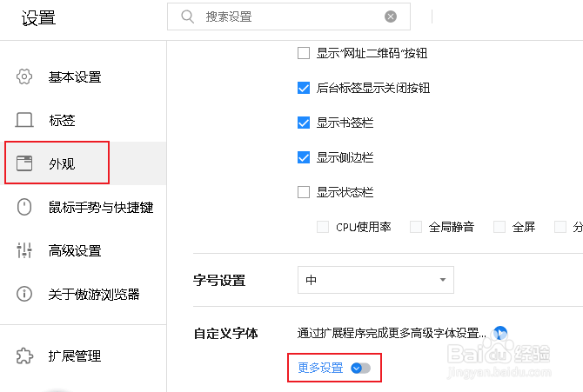583x392 pixels.
Task: Enable the 显示"网址二维码"按钮 checkbox
Action: (304, 53)
